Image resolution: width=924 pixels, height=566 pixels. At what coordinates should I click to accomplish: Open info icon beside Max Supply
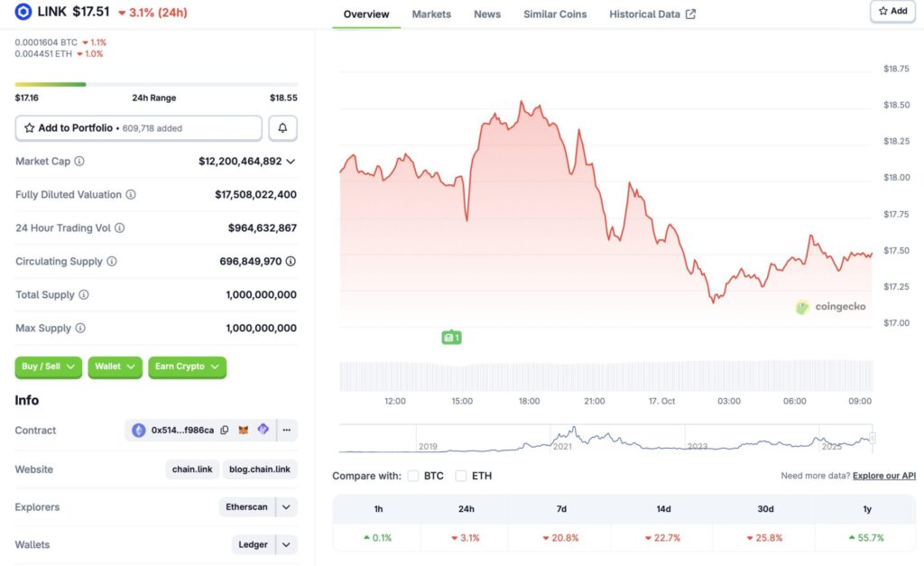[80, 329]
